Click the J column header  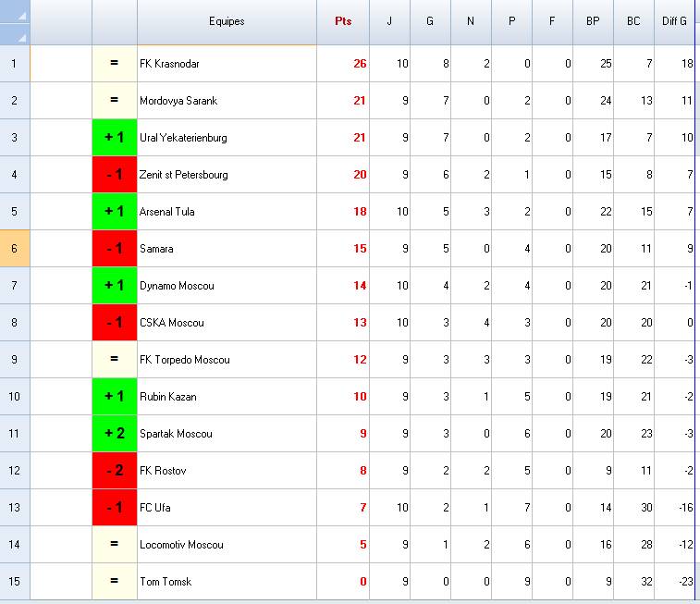pyautogui.click(x=389, y=21)
